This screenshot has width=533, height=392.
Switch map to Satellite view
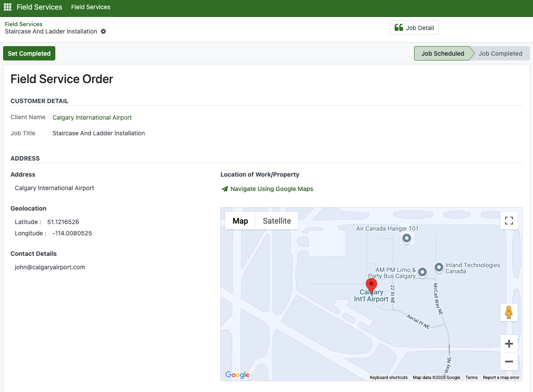click(x=277, y=221)
